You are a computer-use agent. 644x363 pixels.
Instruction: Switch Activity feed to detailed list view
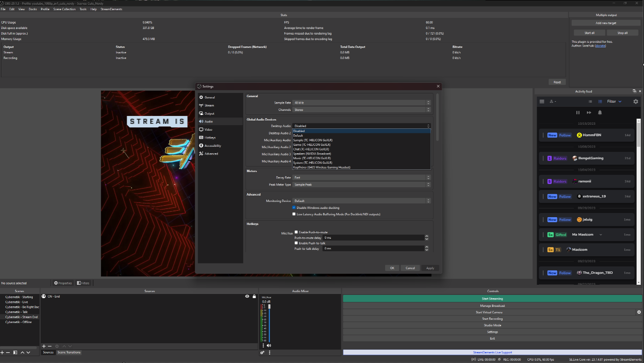point(600,102)
